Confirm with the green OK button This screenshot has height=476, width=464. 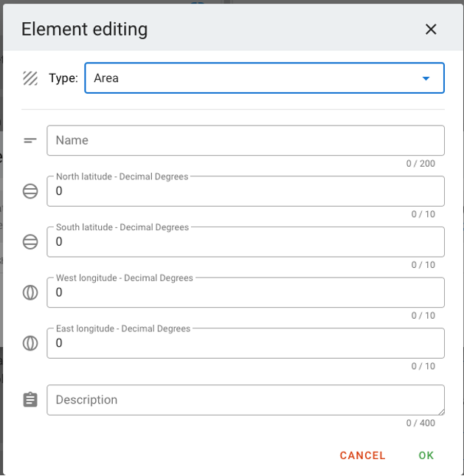pyautogui.click(x=426, y=455)
